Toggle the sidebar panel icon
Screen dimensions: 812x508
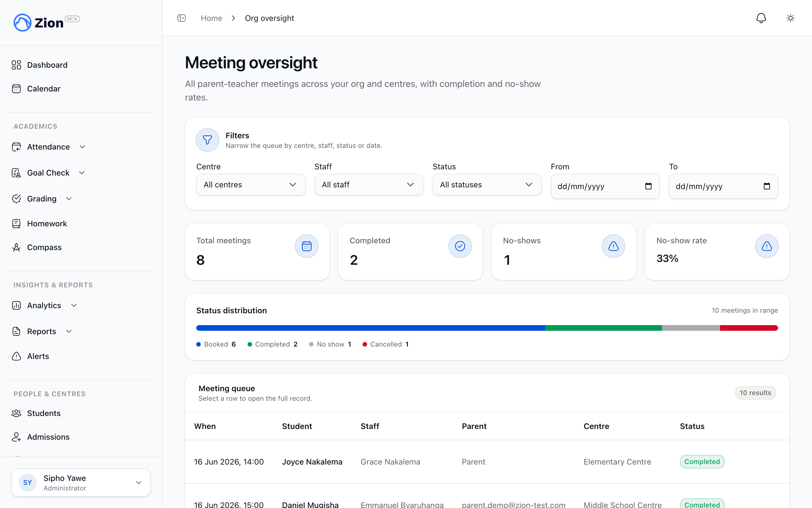182,18
